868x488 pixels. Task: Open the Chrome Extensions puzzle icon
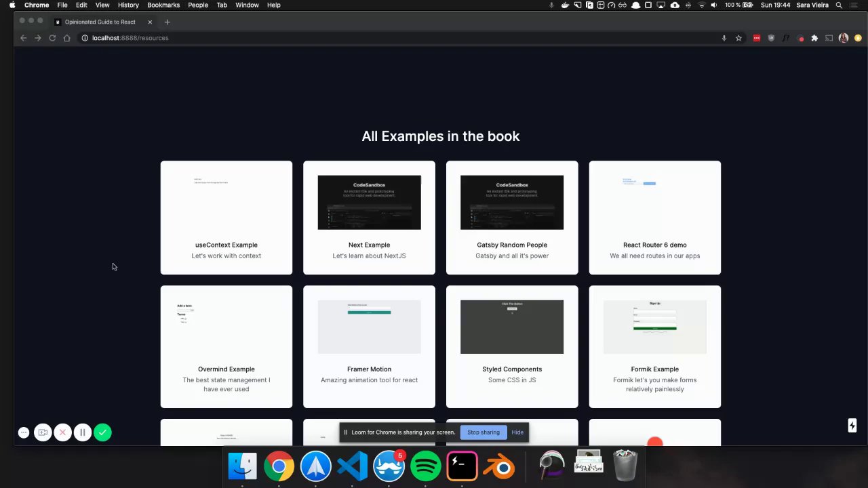click(814, 38)
